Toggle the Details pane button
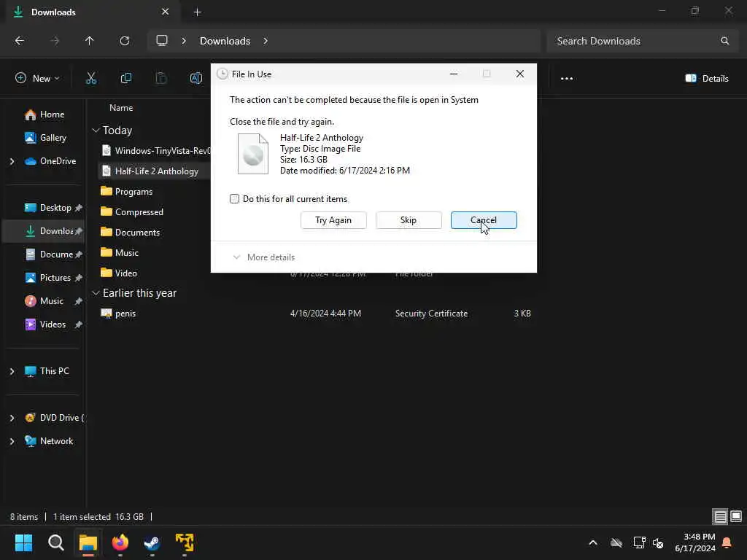This screenshot has width=747, height=560. [x=706, y=79]
